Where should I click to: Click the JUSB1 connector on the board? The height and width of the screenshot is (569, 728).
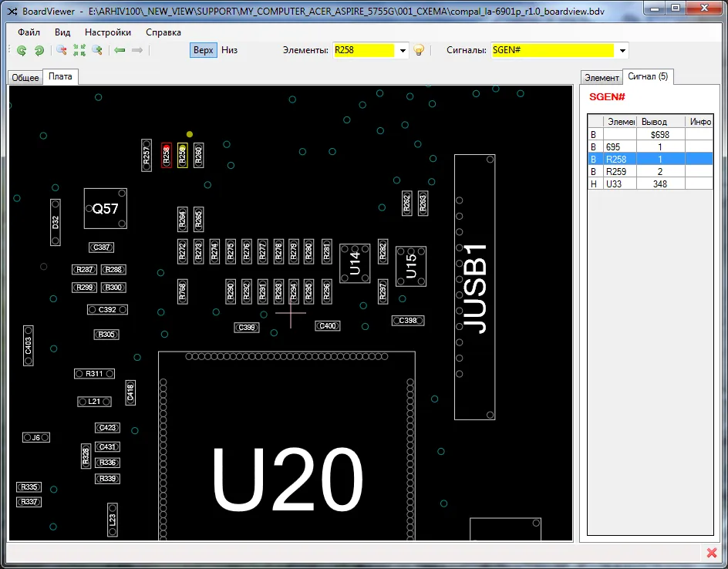[x=474, y=288]
